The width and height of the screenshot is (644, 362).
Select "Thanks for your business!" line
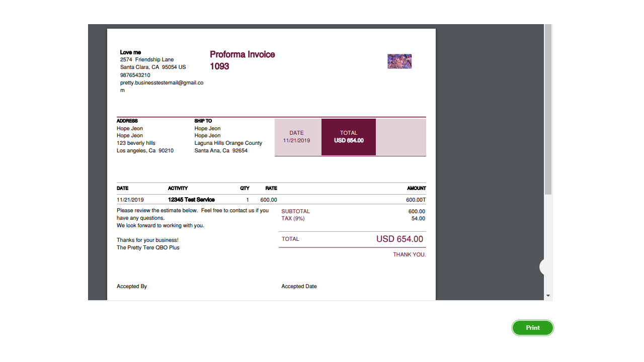(x=147, y=240)
